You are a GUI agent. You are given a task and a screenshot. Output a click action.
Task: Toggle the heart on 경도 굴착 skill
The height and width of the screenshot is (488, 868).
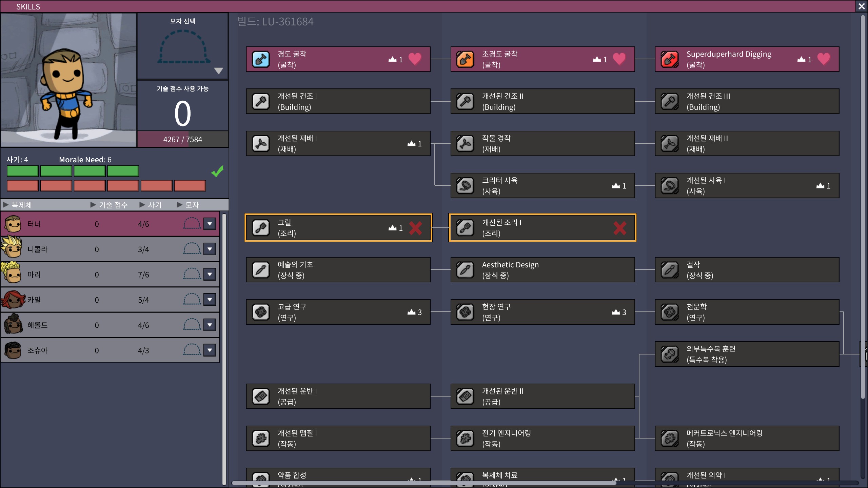(415, 59)
